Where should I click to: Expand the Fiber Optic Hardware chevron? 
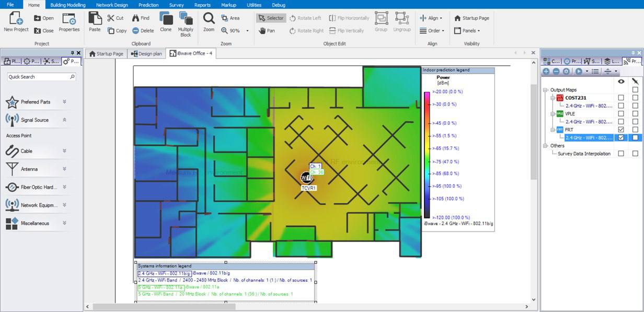tap(64, 187)
